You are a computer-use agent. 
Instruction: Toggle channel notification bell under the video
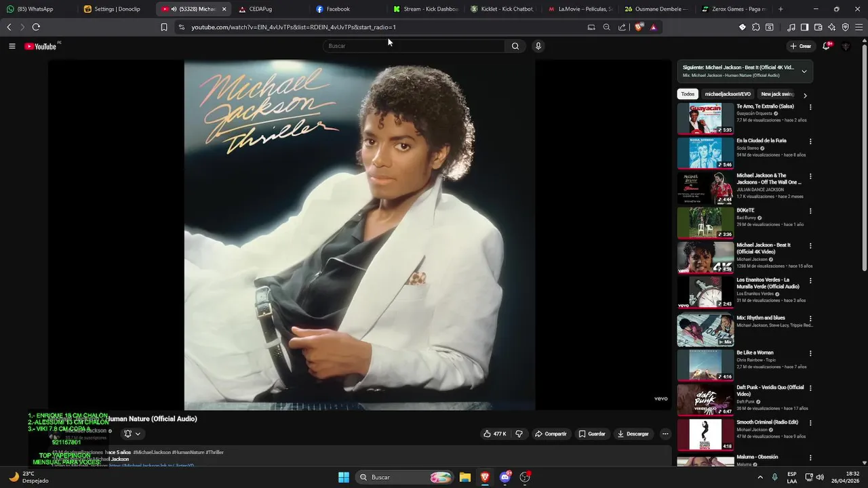coord(132,434)
